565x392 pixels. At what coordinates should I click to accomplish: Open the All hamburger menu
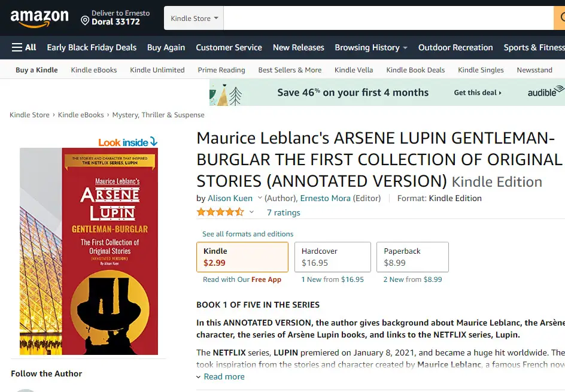click(24, 47)
